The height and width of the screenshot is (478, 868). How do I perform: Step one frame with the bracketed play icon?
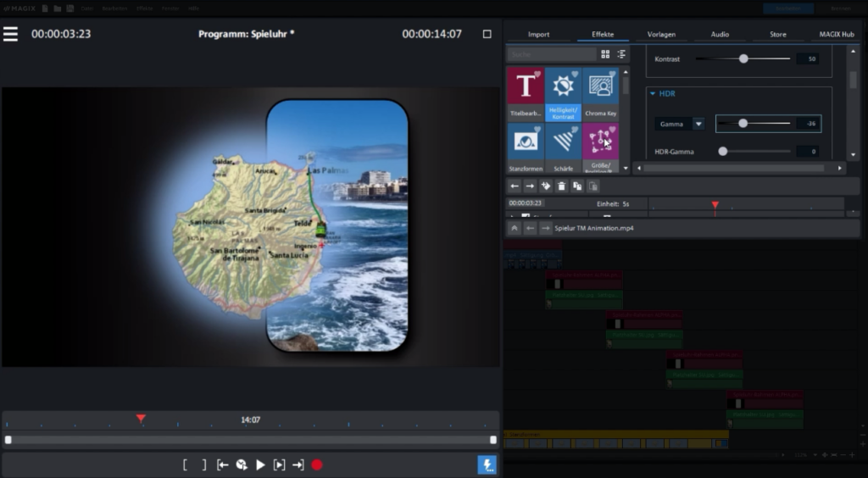(x=280, y=465)
